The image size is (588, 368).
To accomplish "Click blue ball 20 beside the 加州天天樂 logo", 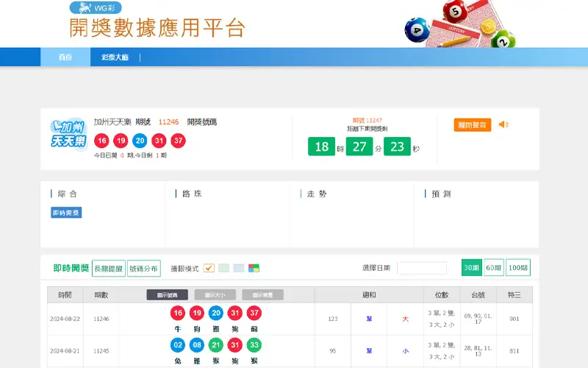I will 140,141.
